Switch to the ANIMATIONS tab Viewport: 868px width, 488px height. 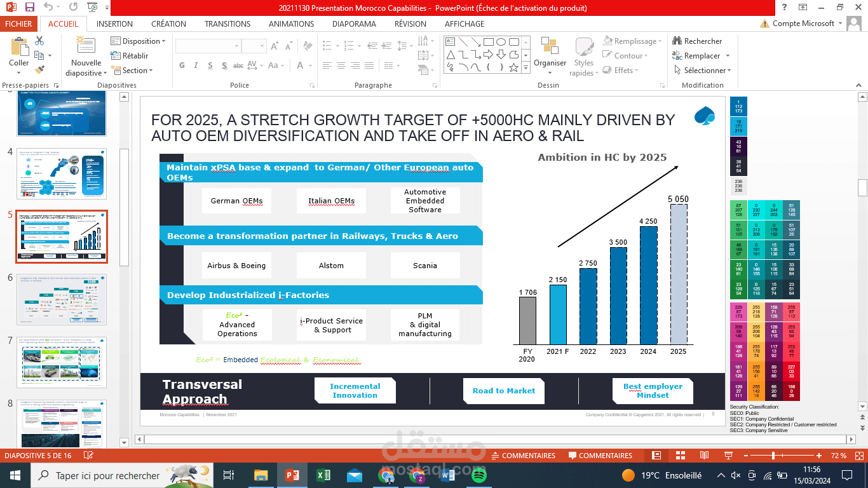291,24
